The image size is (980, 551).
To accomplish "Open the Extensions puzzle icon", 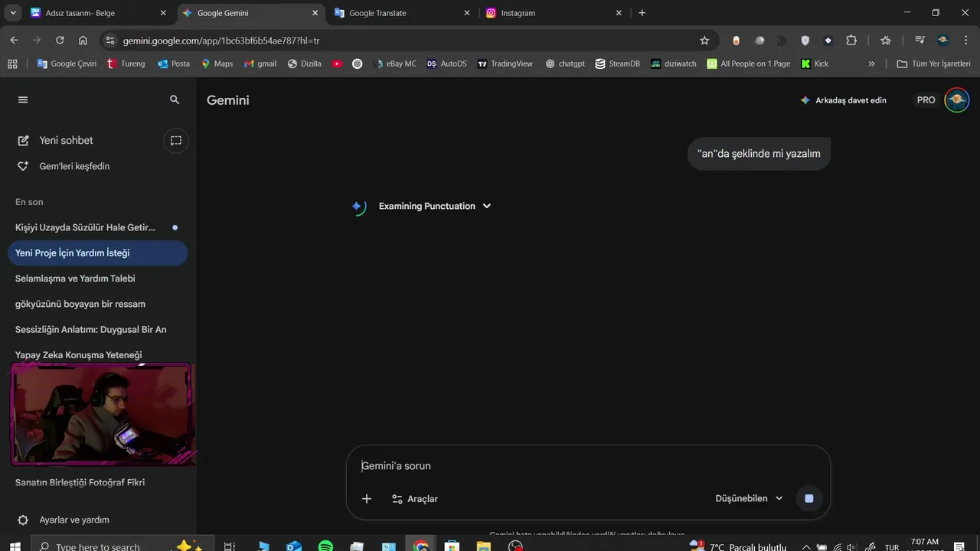I will click(x=851, y=41).
